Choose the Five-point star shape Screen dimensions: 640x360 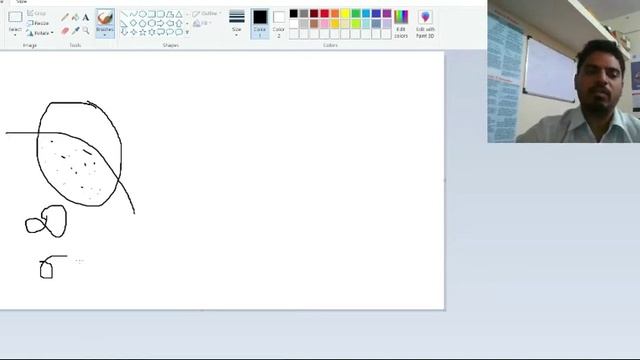click(x=143, y=32)
